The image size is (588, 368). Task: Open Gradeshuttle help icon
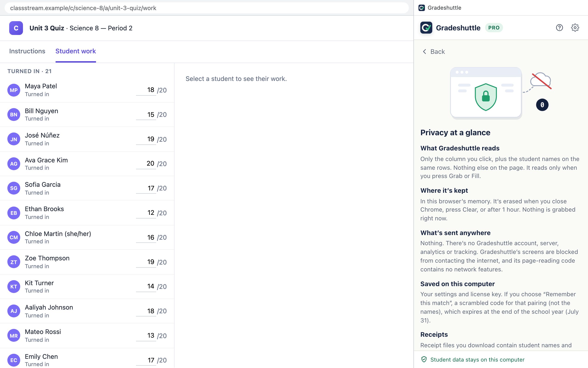(559, 28)
